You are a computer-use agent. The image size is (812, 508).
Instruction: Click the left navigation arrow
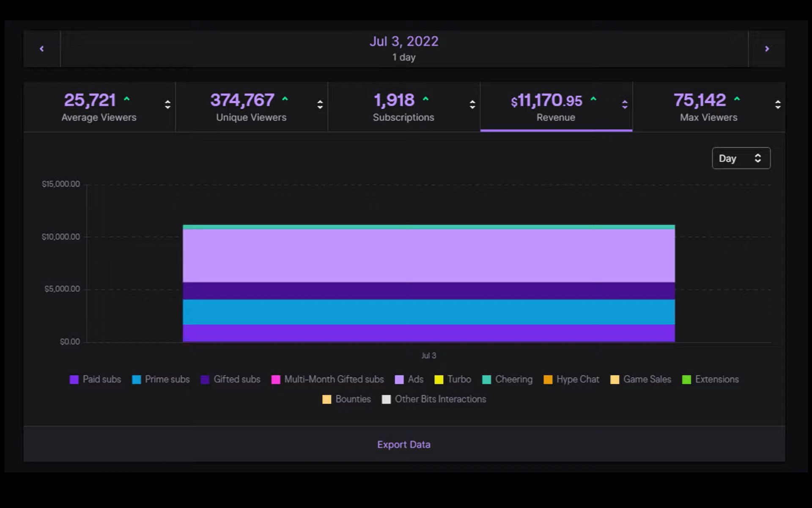(x=41, y=49)
